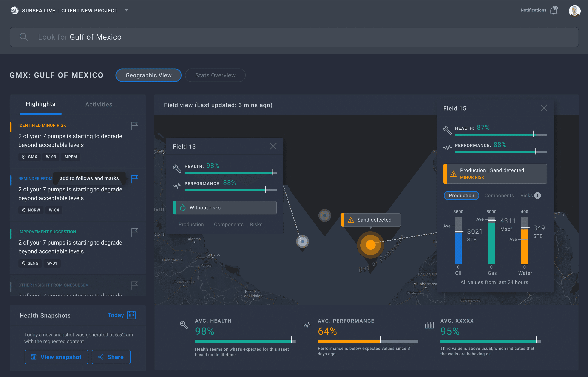Click the View snapshot button
The width and height of the screenshot is (588, 377).
pyautogui.click(x=56, y=357)
